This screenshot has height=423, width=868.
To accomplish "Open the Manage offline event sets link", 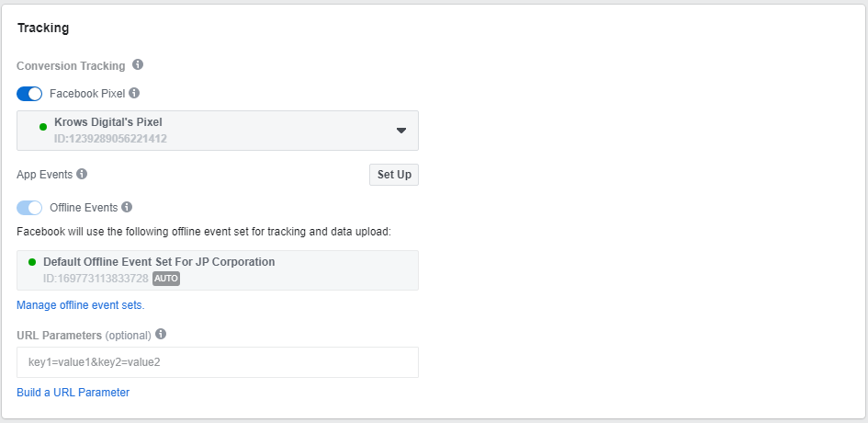I will click(80, 305).
